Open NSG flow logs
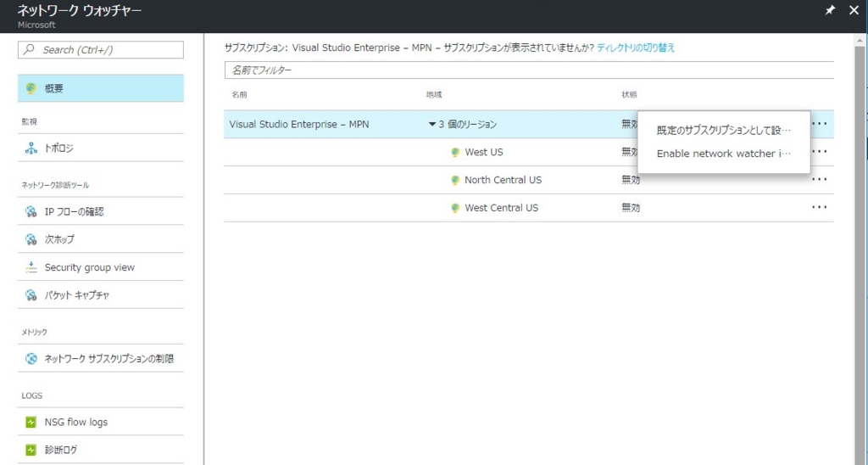This screenshot has height=465, width=868. point(101,422)
